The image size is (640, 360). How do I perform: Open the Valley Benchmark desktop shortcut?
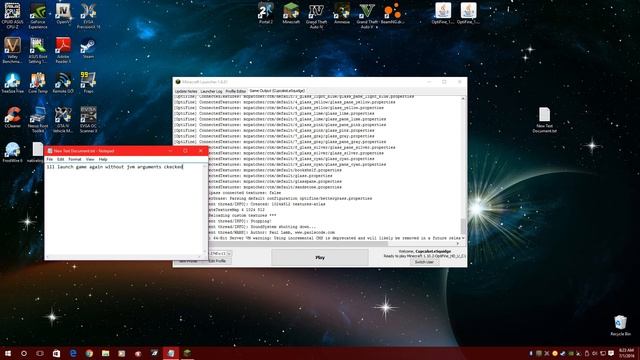[x=12, y=51]
